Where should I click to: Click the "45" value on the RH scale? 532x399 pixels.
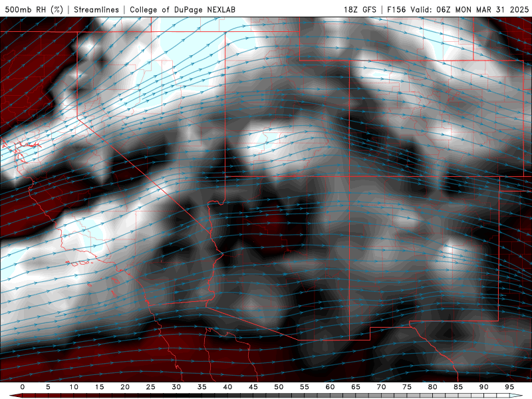click(x=253, y=387)
